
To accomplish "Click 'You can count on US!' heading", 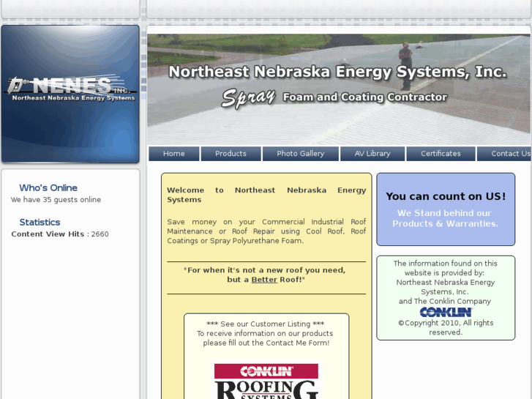I will tap(446, 196).
